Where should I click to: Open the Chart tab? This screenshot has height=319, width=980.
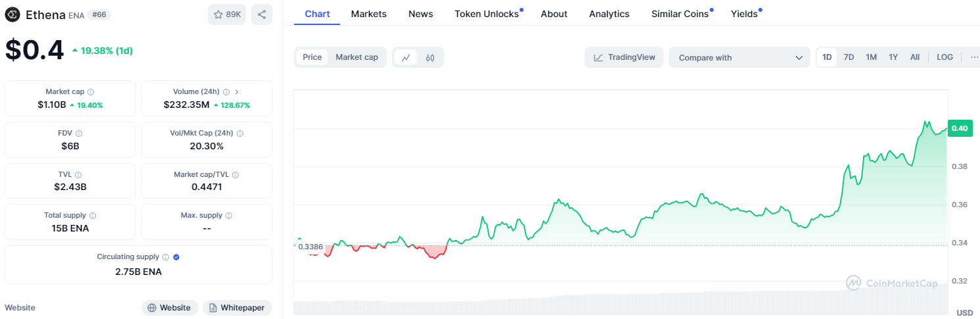pyautogui.click(x=317, y=14)
